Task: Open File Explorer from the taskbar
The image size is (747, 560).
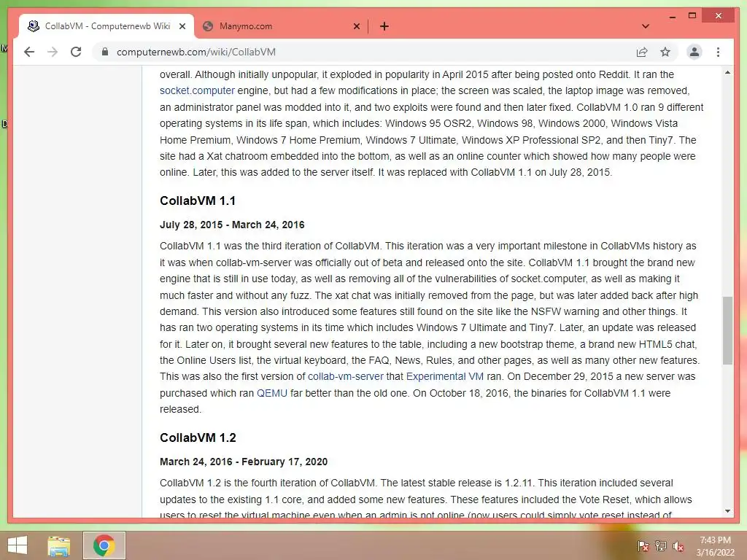Action: [x=59, y=545]
